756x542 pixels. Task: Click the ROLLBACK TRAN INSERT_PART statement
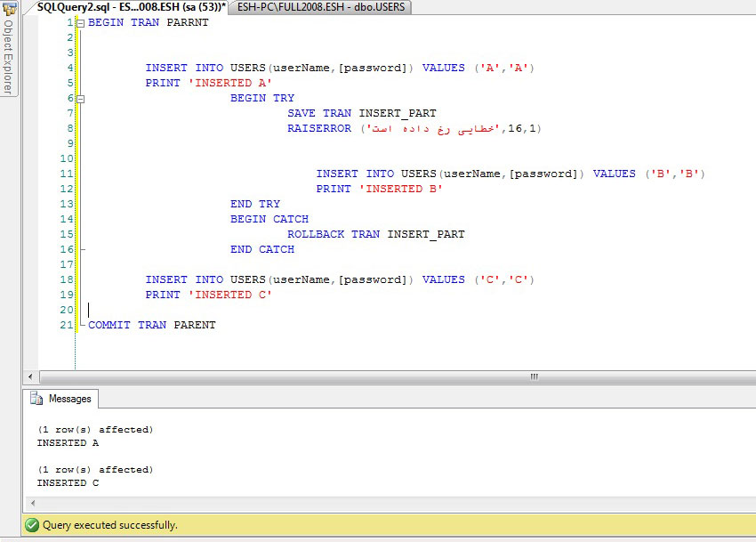[375, 234]
